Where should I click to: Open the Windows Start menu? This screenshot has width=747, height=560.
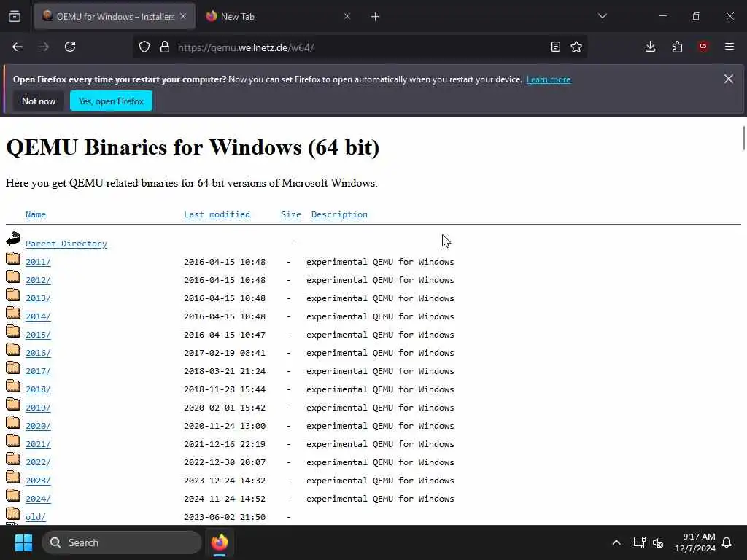pos(23,542)
